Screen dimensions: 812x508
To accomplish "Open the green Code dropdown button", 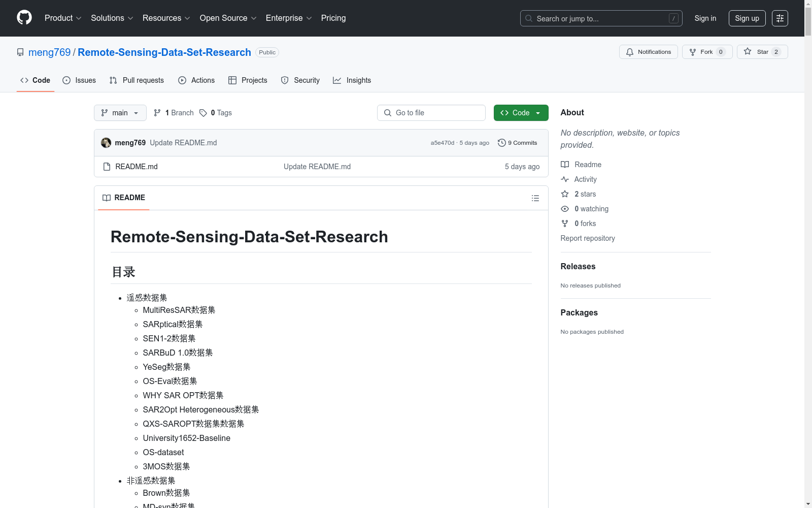I will 521,113.
